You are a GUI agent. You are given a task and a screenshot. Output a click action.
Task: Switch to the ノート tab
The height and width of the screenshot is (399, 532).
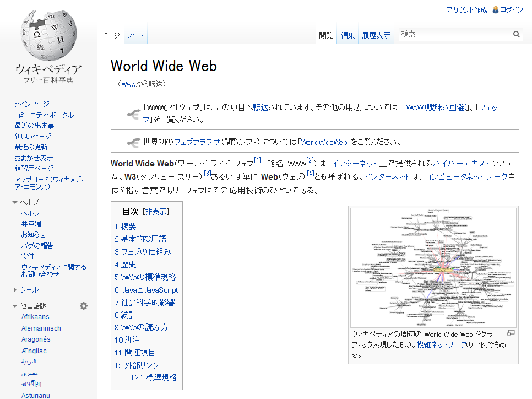[135, 35]
